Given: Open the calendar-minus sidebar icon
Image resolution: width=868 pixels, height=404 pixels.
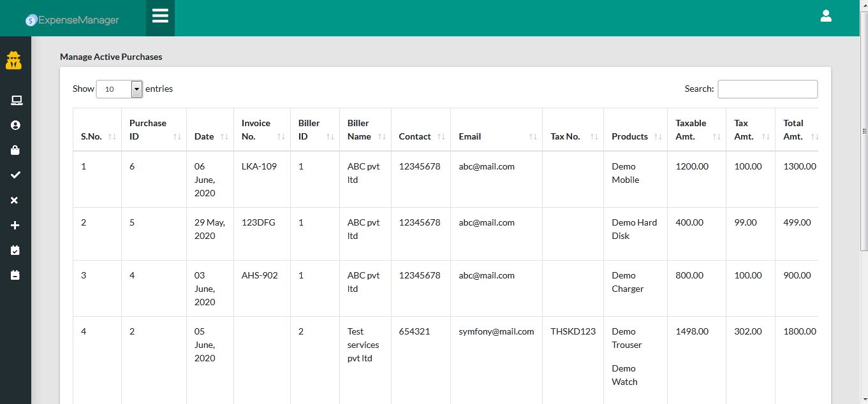Looking at the screenshot, I should pyautogui.click(x=15, y=275).
